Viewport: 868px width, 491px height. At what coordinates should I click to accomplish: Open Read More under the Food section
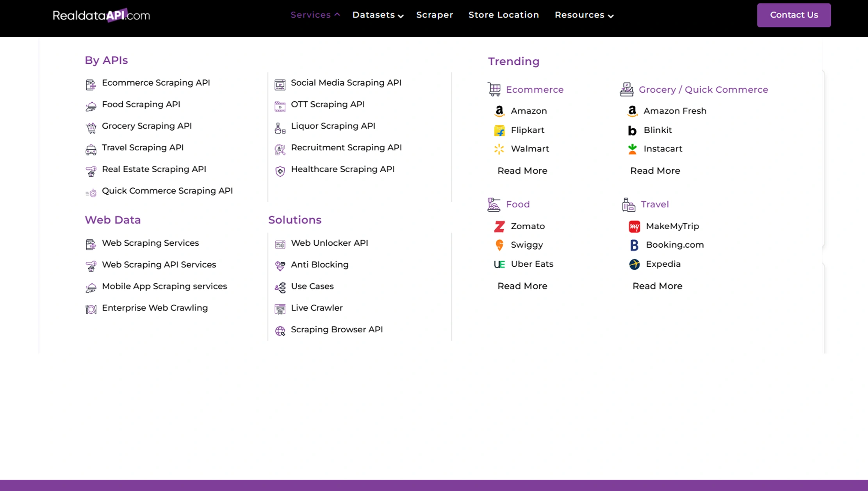pos(522,286)
